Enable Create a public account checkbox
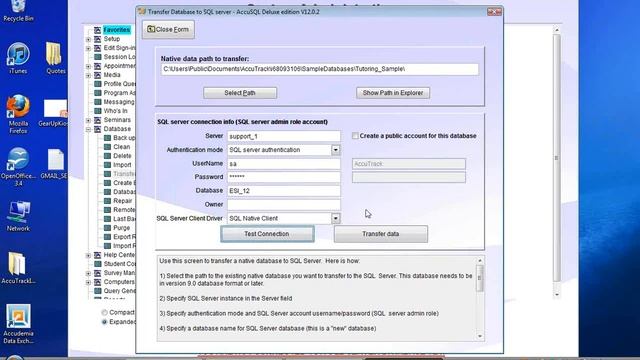Viewport: 640px width, 360px height. point(355,136)
